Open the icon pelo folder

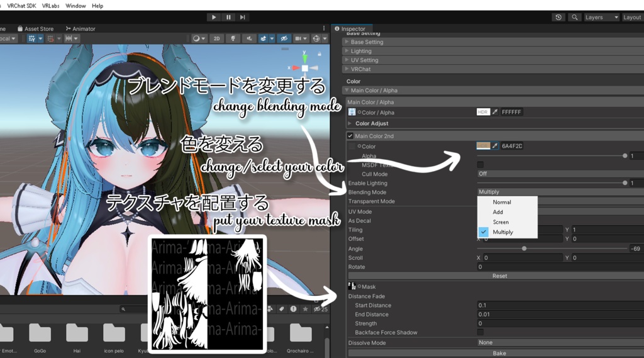point(114,337)
